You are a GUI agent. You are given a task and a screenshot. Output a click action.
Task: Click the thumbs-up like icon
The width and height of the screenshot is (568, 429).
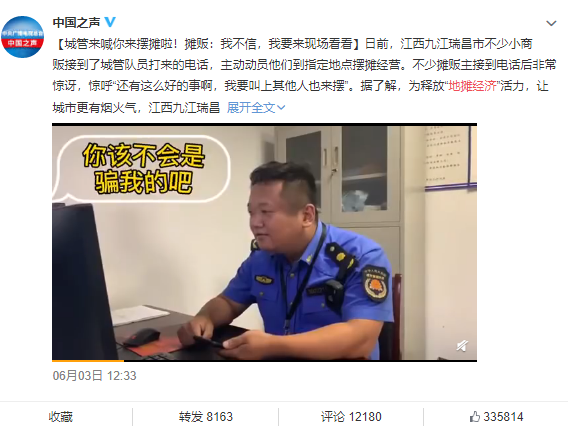474,417
